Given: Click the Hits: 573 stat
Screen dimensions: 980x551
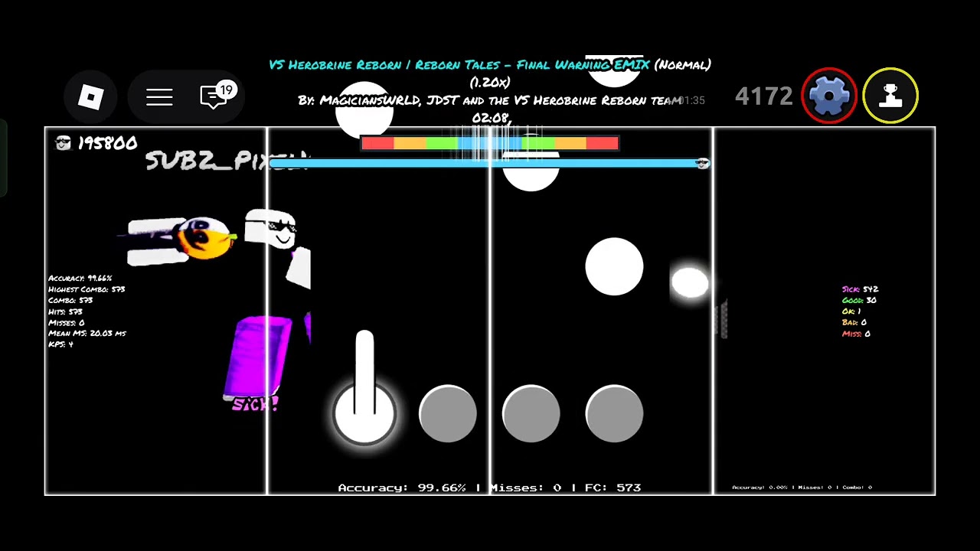Looking at the screenshot, I should pos(65,311).
